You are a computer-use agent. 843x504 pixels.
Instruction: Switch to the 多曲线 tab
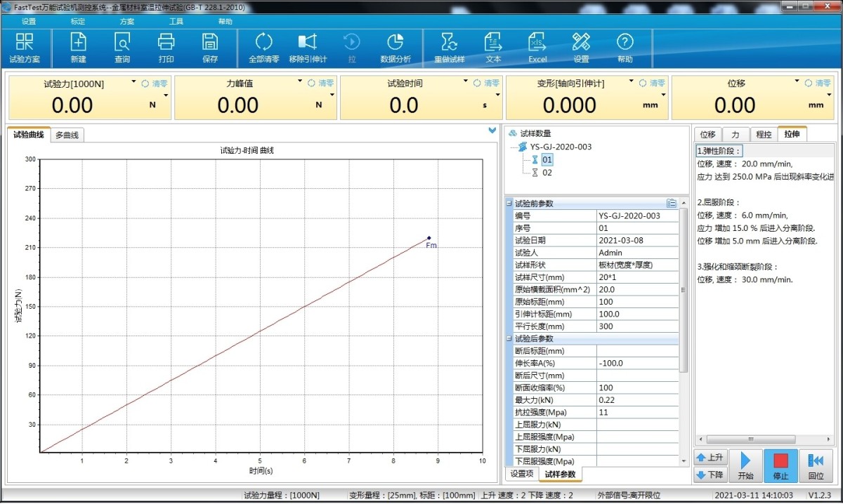[x=67, y=135]
